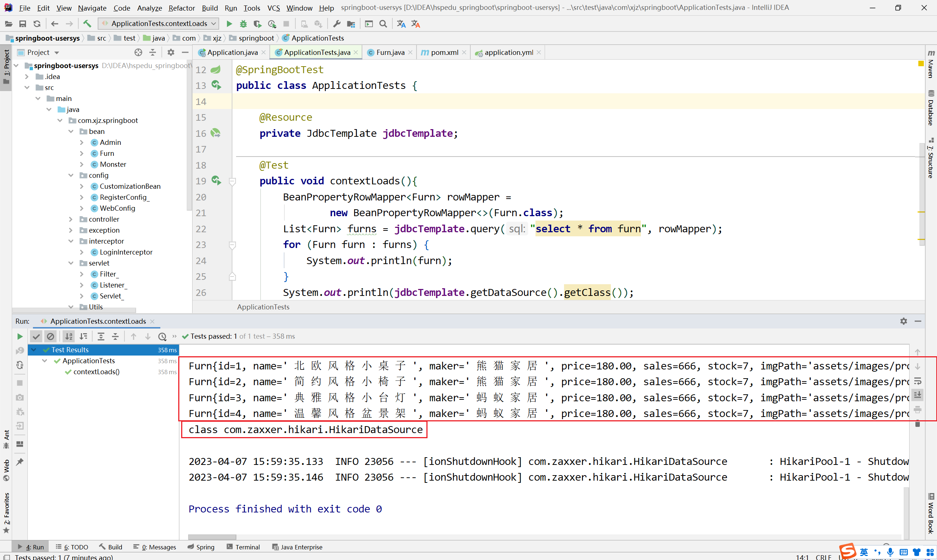Sort test results alphabetically

pos(69,336)
